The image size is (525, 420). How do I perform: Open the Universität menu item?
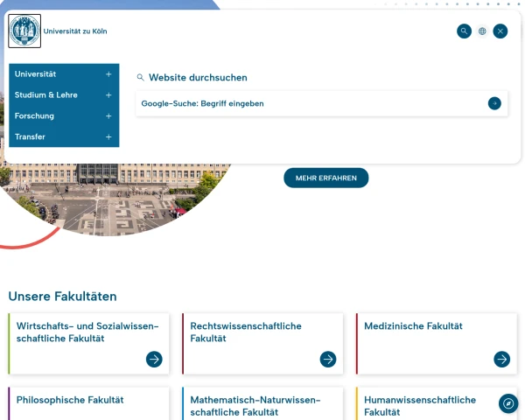point(36,74)
